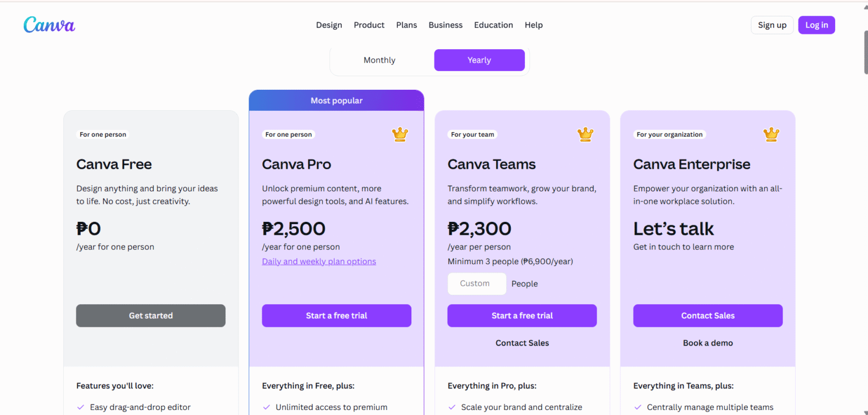Open the Design menu
Image resolution: width=868 pixels, height=415 pixels.
point(329,25)
